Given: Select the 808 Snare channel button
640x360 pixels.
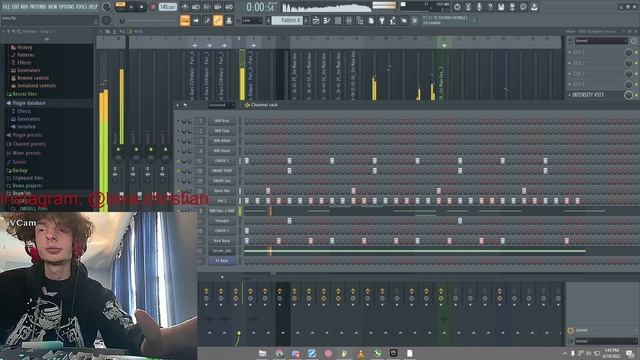Looking at the screenshot, I should click(x=222, y=151).
